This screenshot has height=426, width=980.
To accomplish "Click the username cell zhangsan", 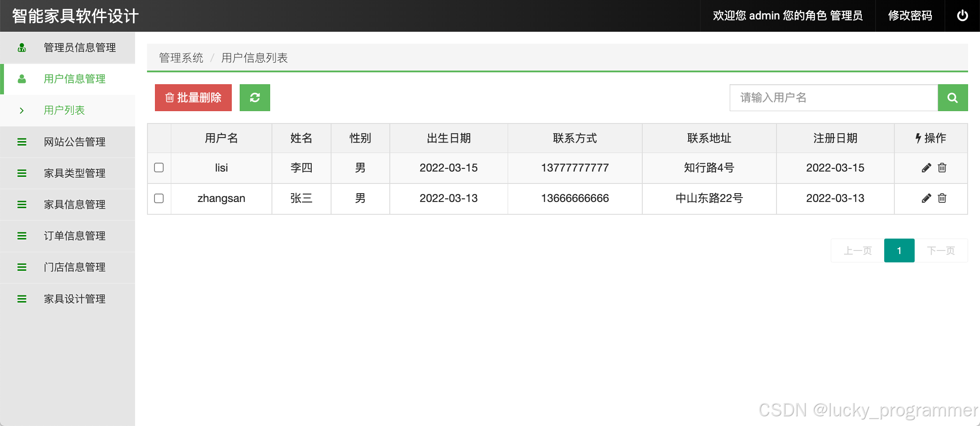I will click(x=221, y=198).
